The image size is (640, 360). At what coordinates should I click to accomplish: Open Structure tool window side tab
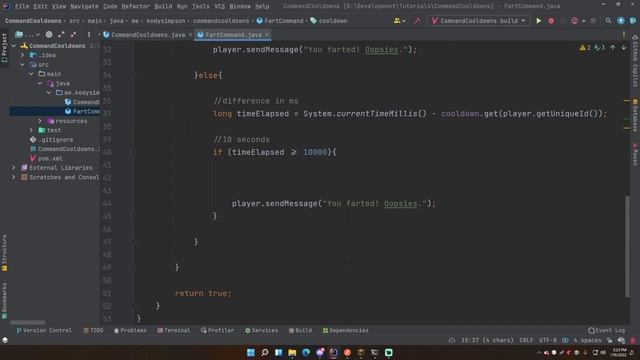coord(4,253)
